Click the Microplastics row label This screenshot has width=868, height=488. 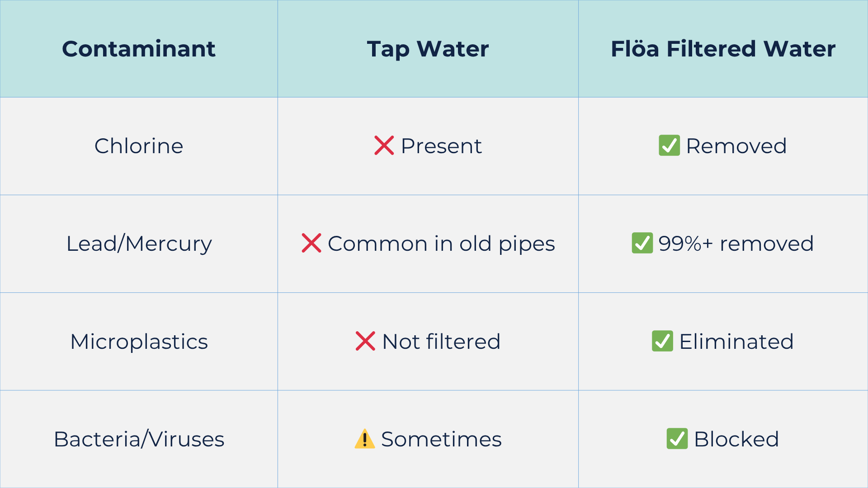click(139, 342)
